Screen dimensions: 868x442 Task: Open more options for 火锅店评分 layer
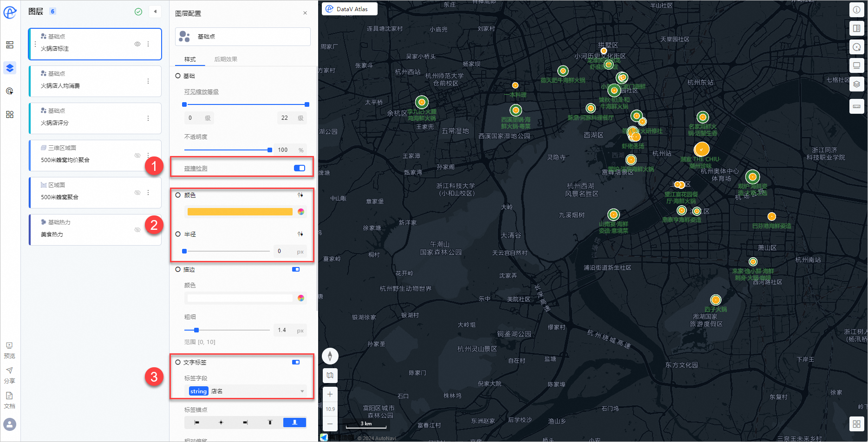[148, 118]
